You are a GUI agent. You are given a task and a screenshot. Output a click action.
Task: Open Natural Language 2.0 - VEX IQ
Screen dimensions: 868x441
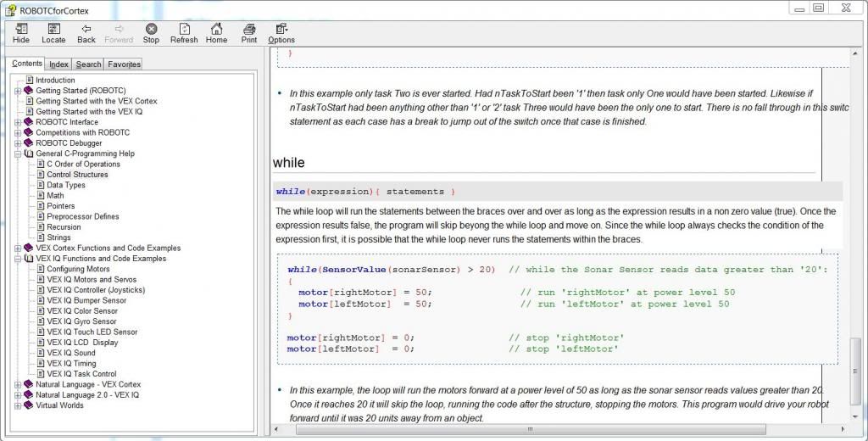(87, 394)
